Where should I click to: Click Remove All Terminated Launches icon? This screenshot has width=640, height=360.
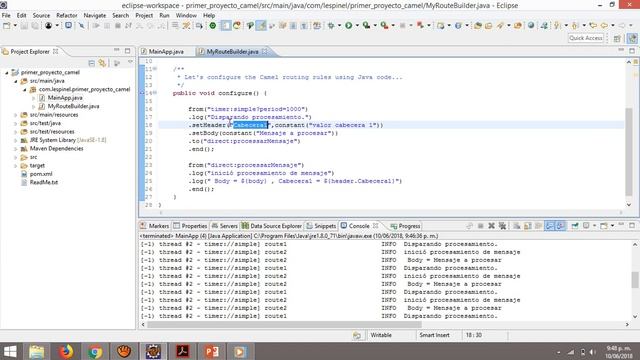502,226
